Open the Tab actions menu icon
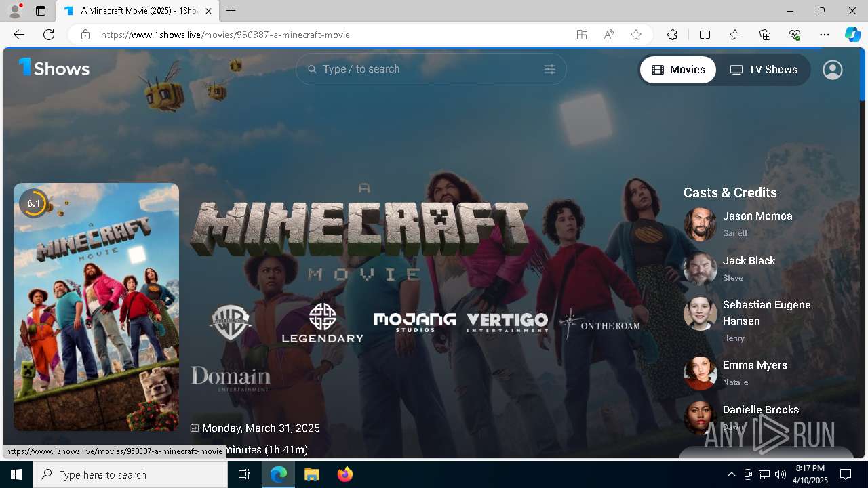Screen dimensions: 868x488 click(41, 11)
